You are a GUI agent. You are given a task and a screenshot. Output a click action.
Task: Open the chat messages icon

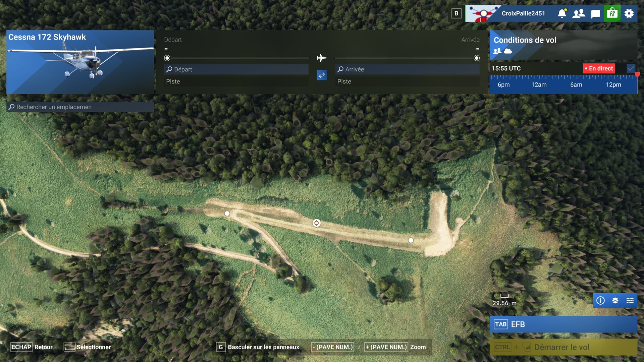click(x=595, y=14)
